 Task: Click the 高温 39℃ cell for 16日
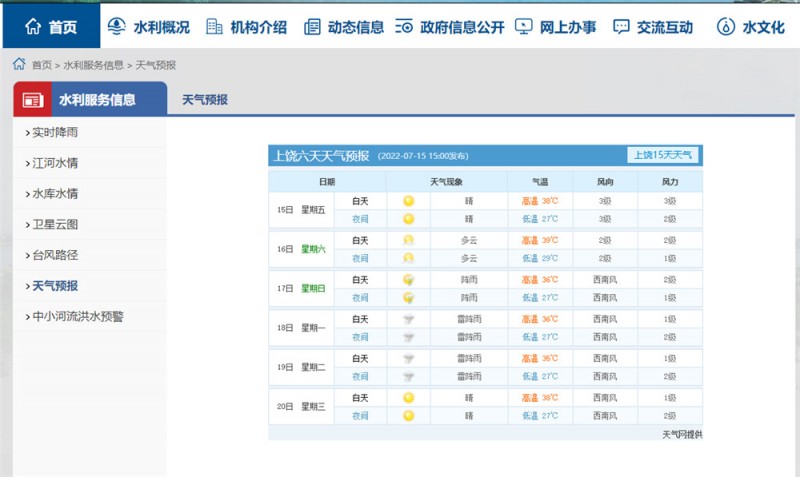[540, 240]
